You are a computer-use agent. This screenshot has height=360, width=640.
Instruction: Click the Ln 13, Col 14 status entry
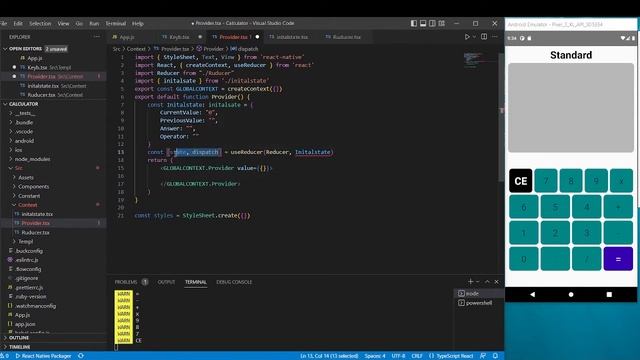tap(329, 356)
